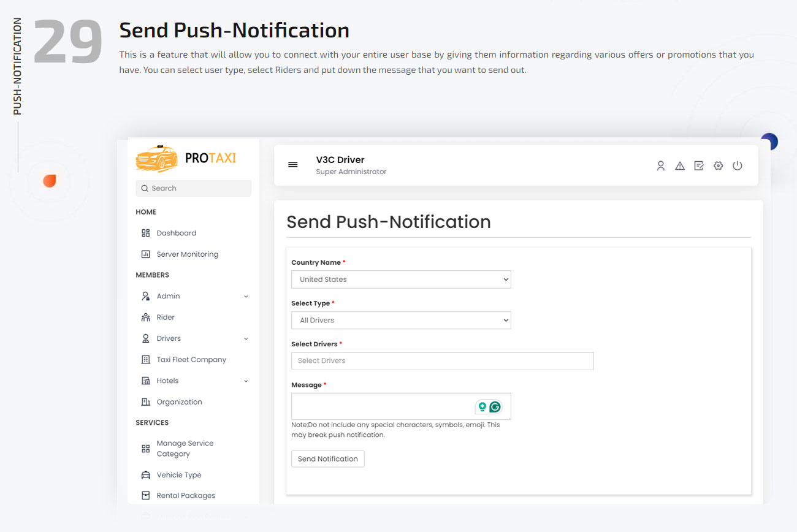Click inside the Select Drivers field
797x532 pixels.
441,361
